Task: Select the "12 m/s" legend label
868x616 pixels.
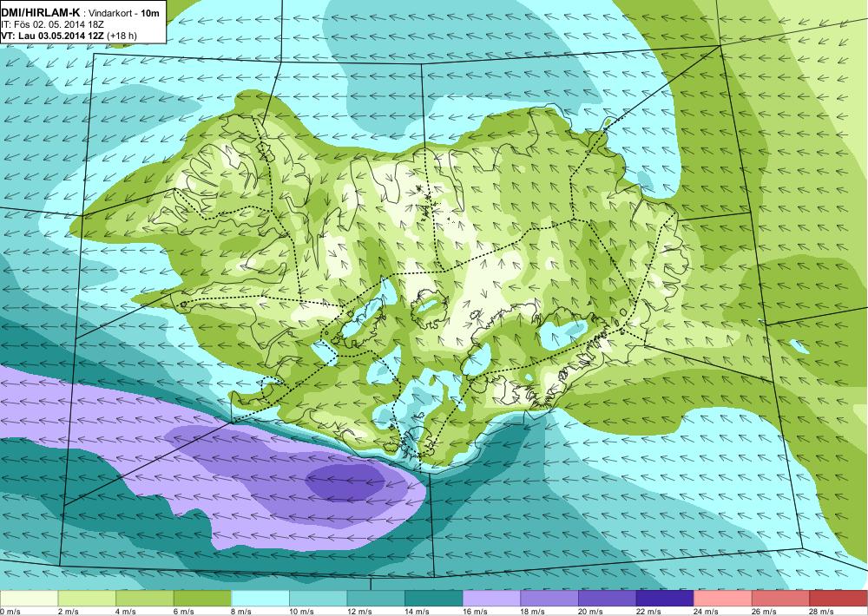Action: click(x=360, y=612)
